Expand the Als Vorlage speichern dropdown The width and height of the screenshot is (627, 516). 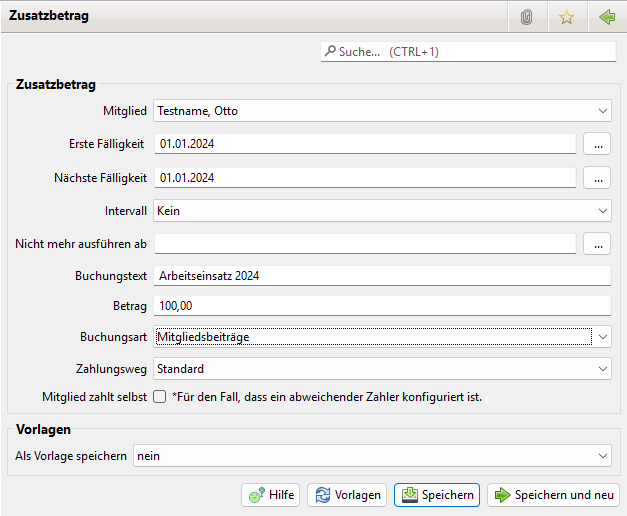602,456
